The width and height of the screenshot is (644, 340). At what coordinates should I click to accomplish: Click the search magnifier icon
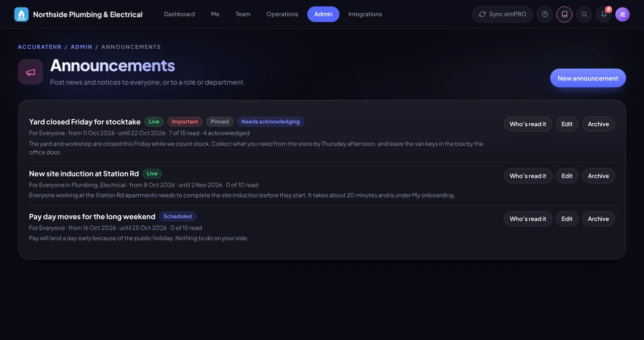coord(584,15)
